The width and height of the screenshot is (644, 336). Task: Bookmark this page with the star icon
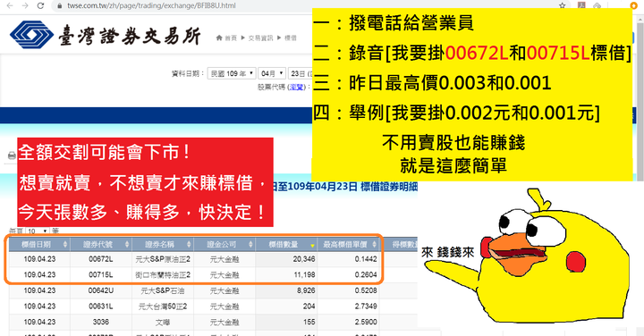coord(563,5)
